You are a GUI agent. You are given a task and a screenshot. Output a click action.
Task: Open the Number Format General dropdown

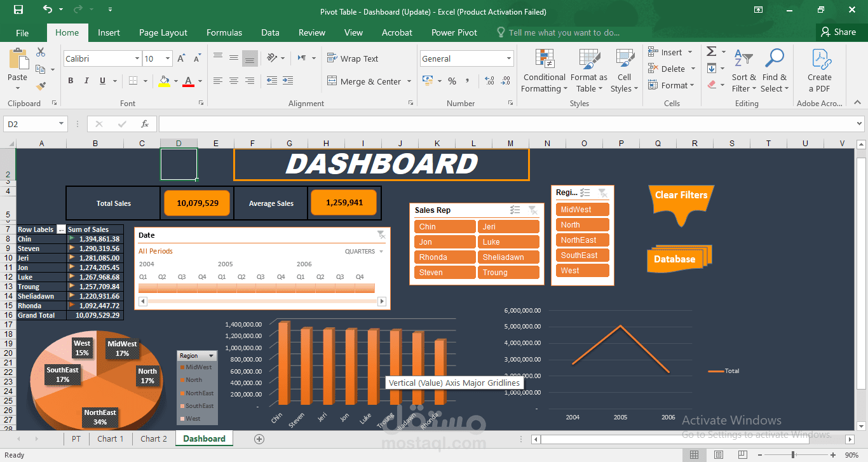pos(466,58)
